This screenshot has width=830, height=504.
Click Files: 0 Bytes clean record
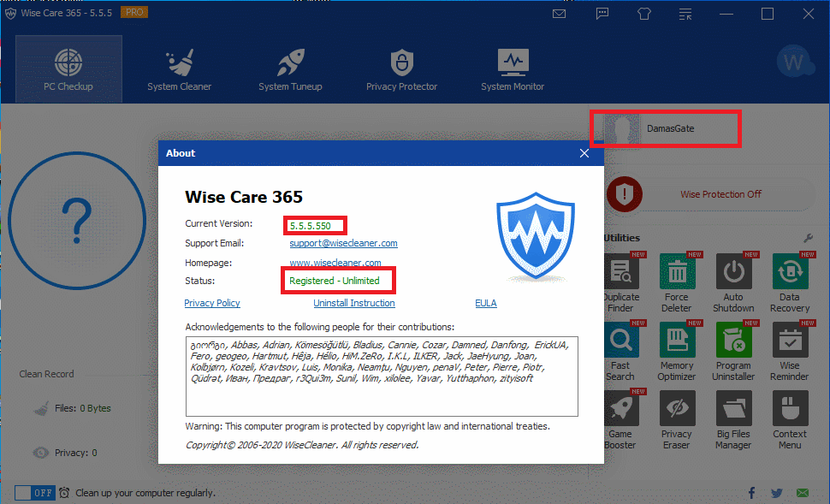click(x=73, y=408)
